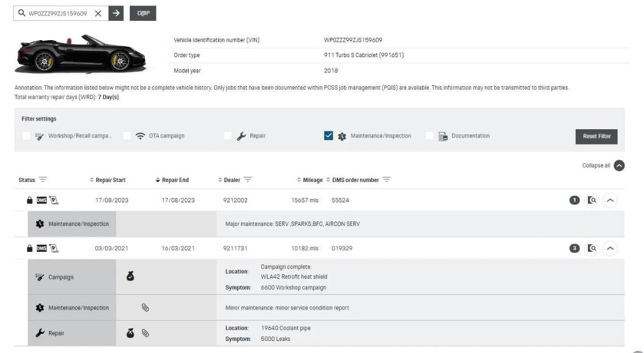Open paperclip attachment in Minor maintenance row
This screenshot has width=644, height=353.
[x=145, y=307]
